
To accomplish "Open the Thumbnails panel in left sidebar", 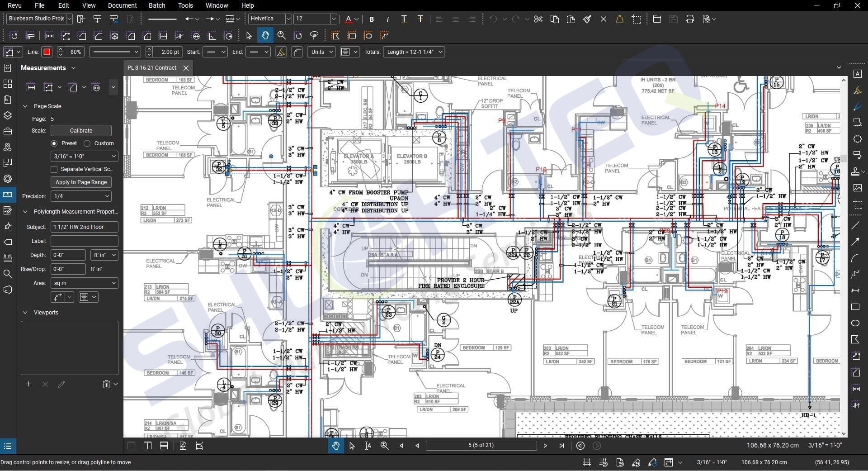I will click(x=8, y=84).
